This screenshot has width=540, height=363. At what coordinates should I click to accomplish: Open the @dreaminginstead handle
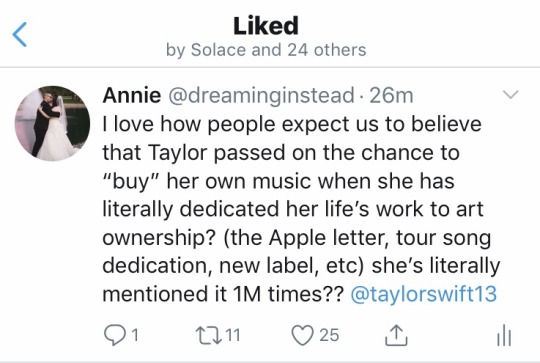pyautogui.click(x=261, y=96)
